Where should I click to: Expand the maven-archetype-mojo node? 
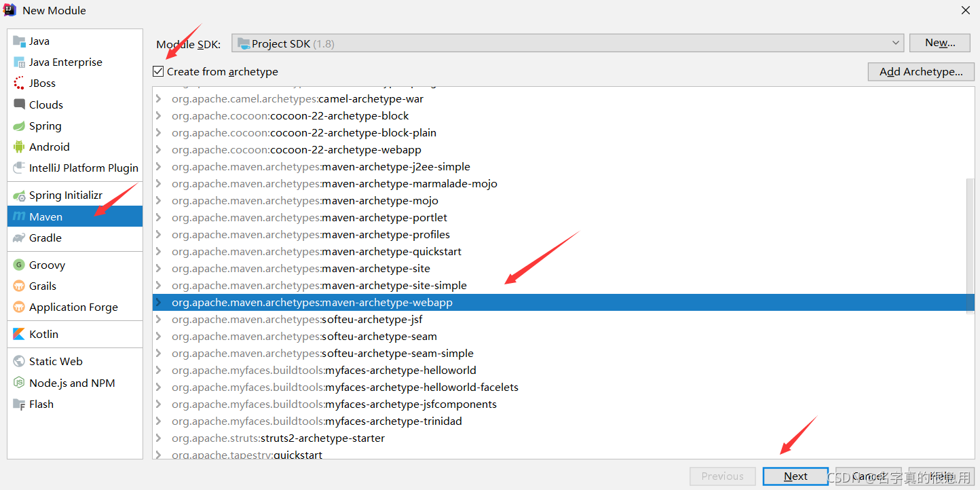(x=159, y=201)
